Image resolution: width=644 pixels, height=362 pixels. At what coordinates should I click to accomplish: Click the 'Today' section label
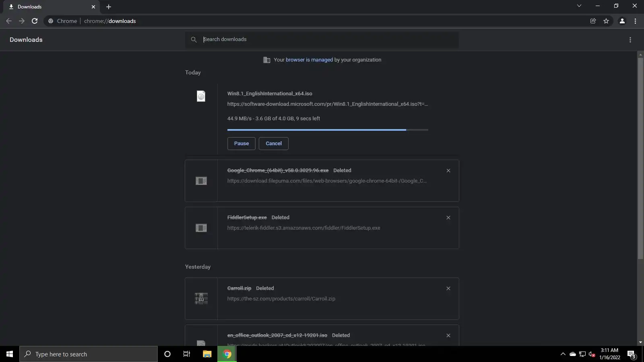coord(193,73)
